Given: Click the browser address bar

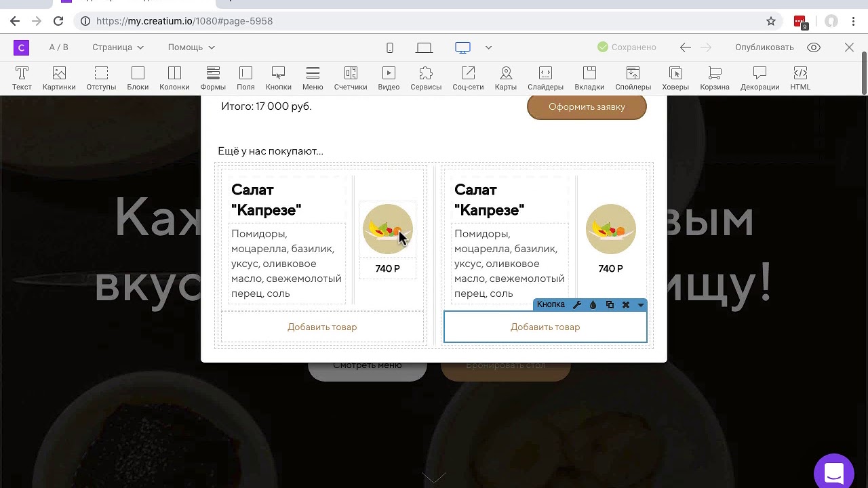Looking at the screenshot, I should 427,21.
